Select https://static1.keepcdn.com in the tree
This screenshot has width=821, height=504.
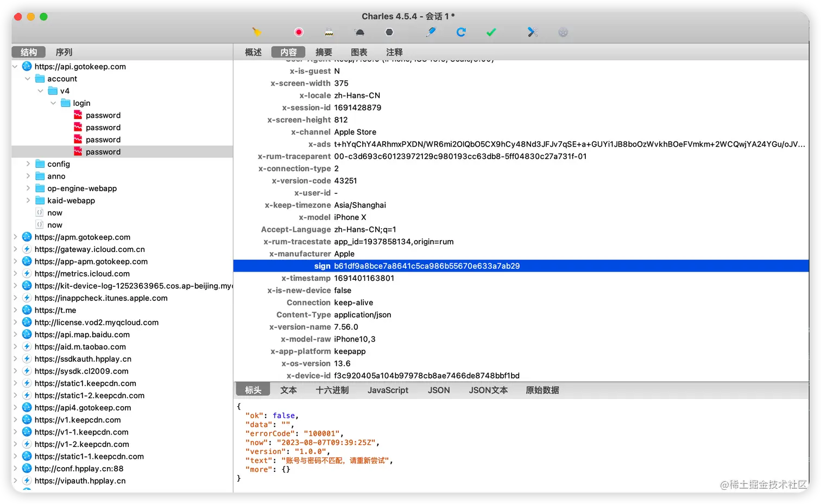(85, 383)
